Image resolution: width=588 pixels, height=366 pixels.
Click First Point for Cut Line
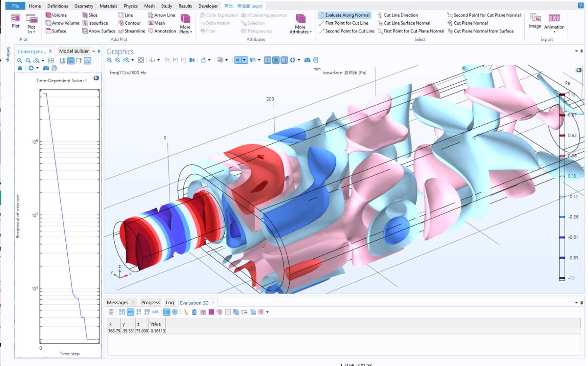pos(343,23)
